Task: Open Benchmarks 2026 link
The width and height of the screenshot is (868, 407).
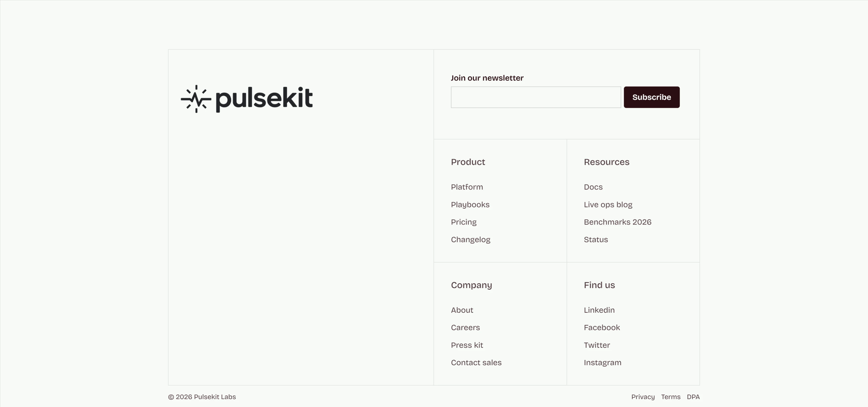Action: [617, 222]
